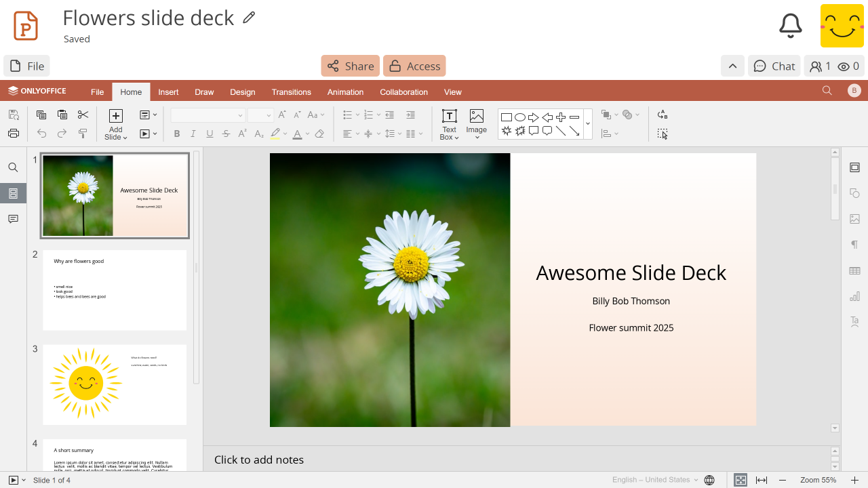Open the Access settings button
868x488 pixels.
[414, 66]
